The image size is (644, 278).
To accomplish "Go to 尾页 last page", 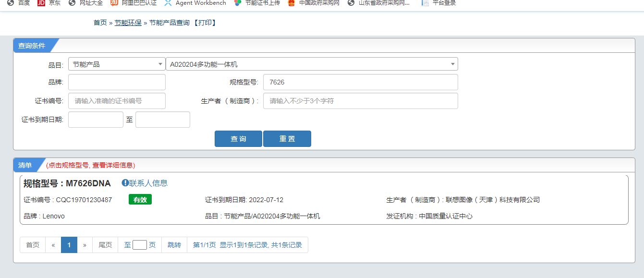I will click(x=105, y=245).
